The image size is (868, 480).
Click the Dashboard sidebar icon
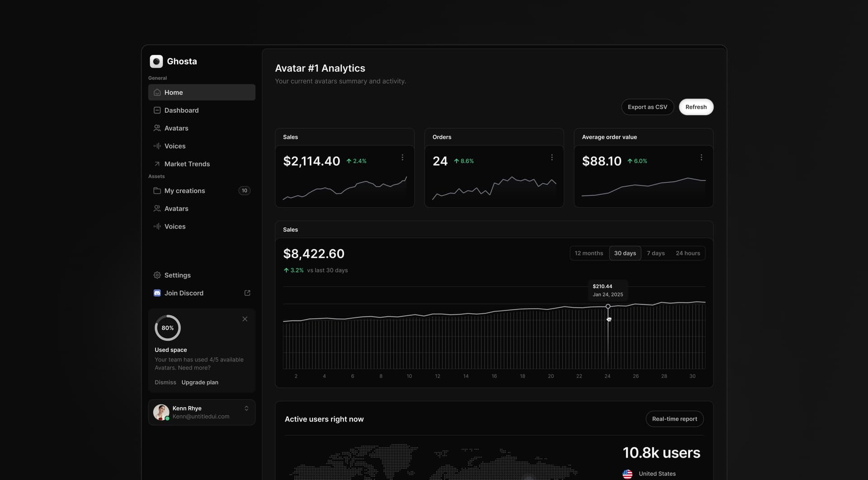point(157,110)
